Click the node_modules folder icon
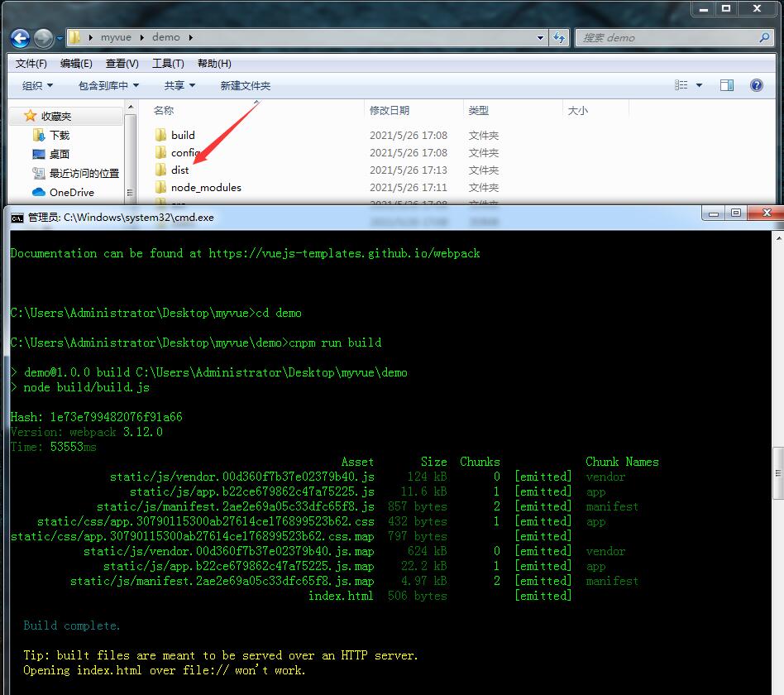 [160, 188]
